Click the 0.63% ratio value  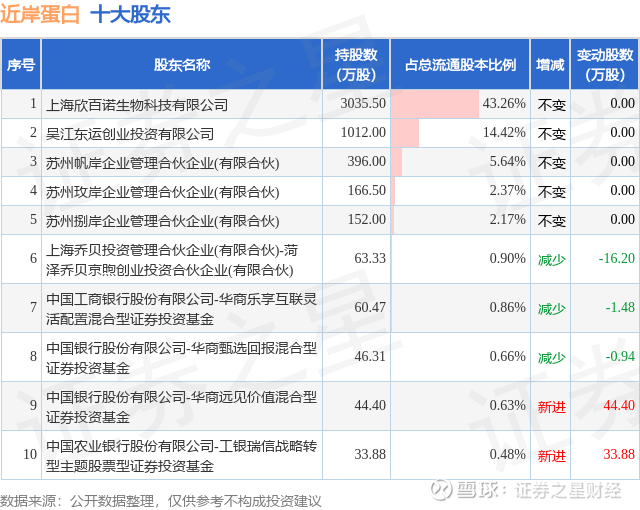point(507,405)
